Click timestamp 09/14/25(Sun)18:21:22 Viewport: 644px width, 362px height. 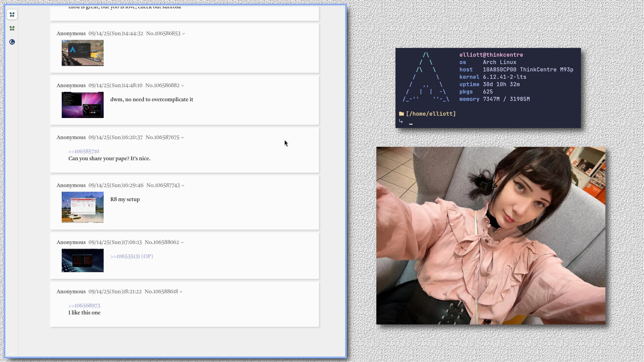(115, 292)
